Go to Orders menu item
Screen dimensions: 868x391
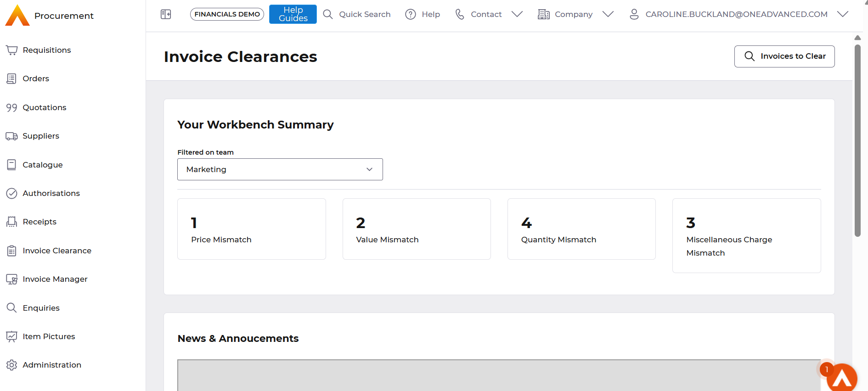click(36, 78)
